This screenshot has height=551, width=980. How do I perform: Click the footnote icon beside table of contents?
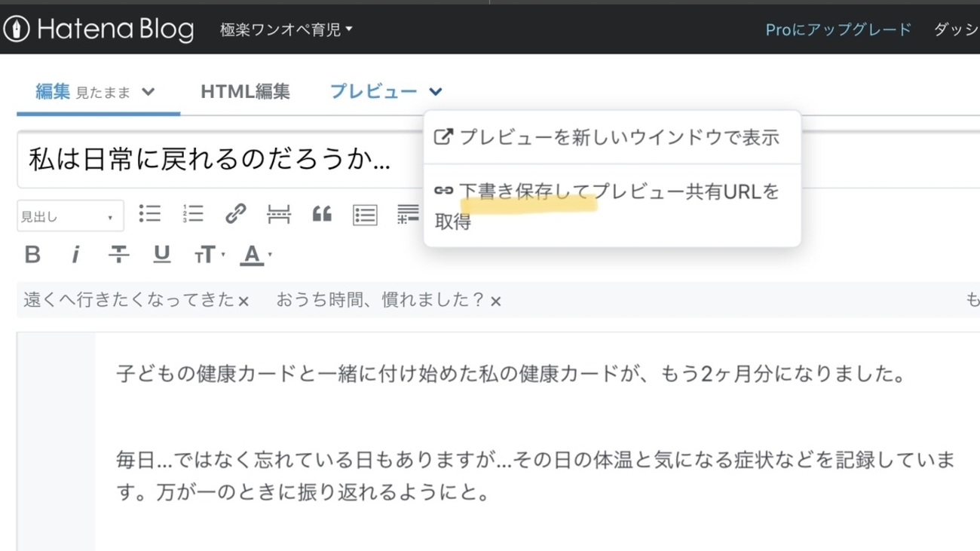409,214
